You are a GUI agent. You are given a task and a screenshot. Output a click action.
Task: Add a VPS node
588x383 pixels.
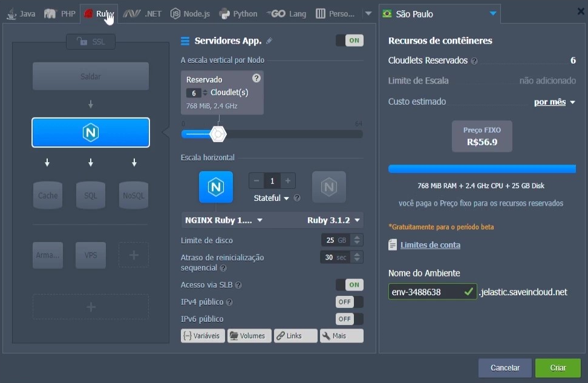pos(91,255)
